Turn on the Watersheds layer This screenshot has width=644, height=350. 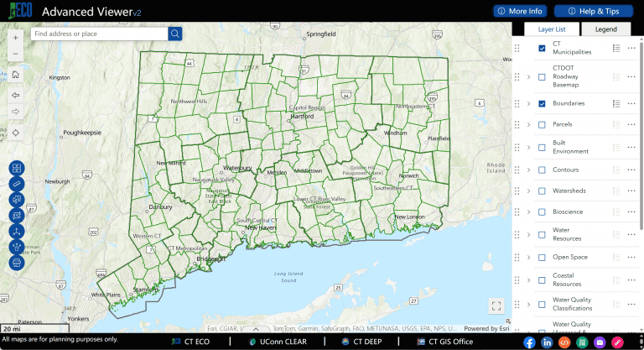[542, 191]
